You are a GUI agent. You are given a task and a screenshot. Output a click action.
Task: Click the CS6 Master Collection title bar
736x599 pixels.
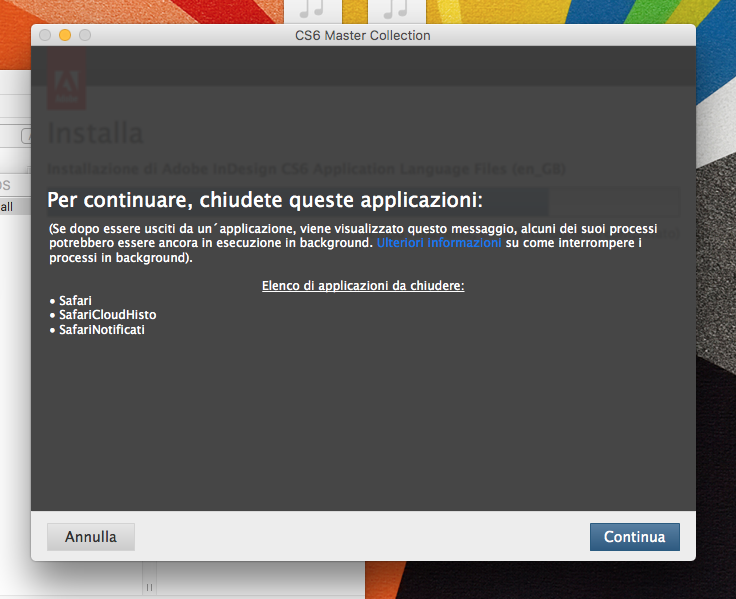(x=363, y=35)
